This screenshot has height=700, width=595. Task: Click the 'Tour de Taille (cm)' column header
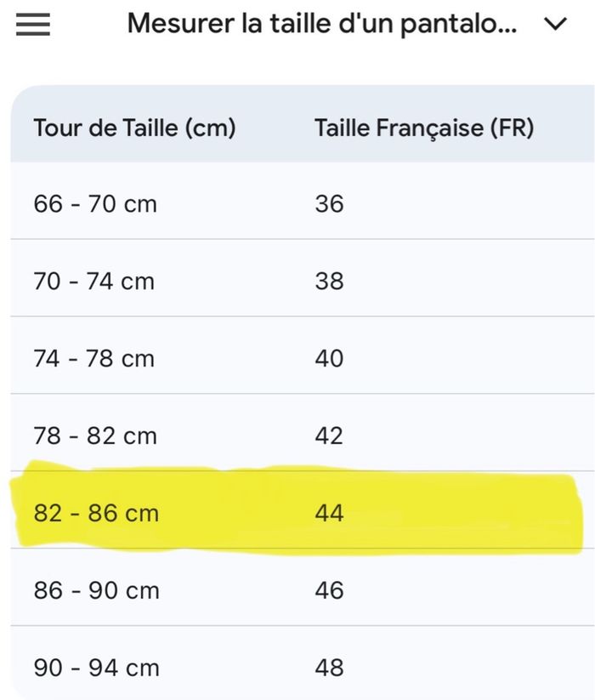(134, 128)
